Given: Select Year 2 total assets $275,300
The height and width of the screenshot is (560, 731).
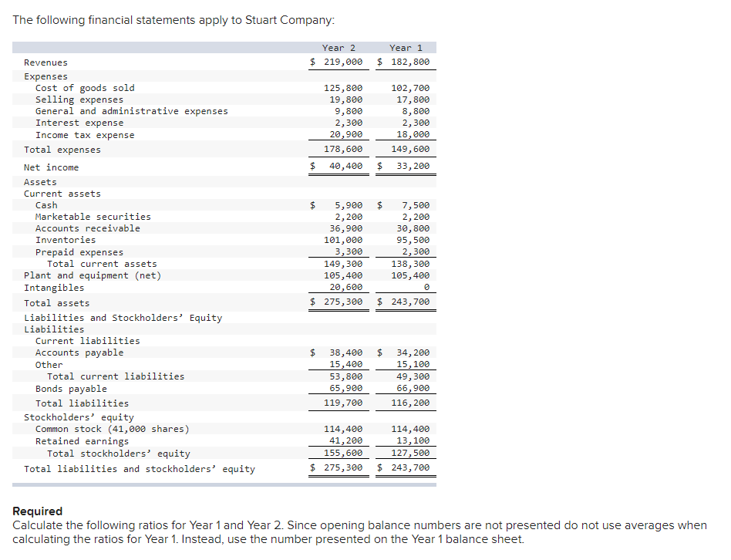Looking at the screenshot, I should pos(337,302).
